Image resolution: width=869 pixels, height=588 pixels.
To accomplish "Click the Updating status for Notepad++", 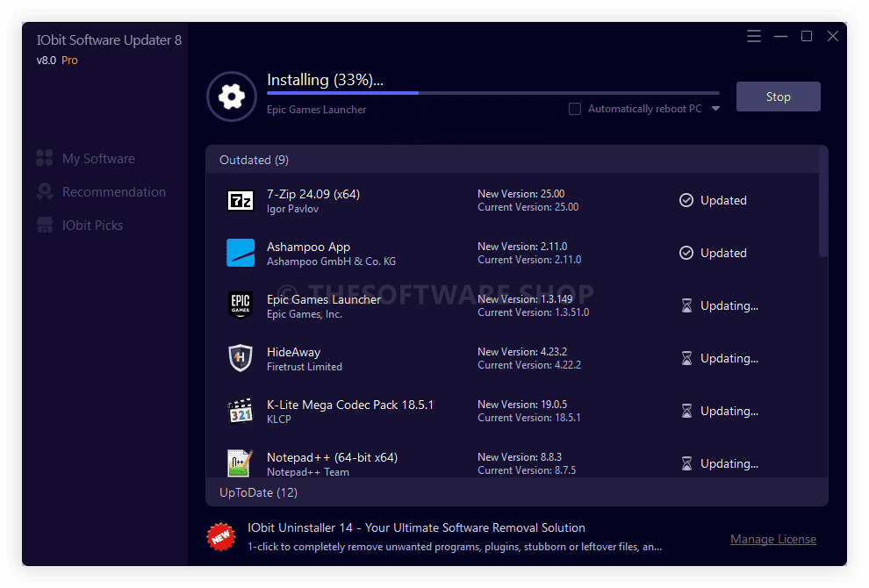I will pos(729,463).
